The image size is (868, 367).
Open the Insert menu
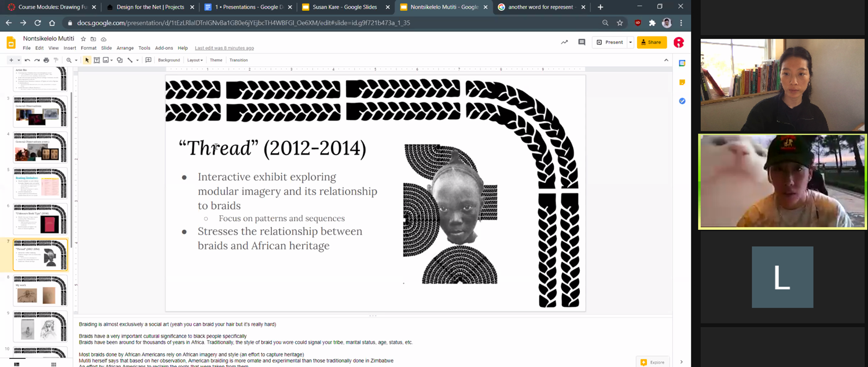pos(70,48)
